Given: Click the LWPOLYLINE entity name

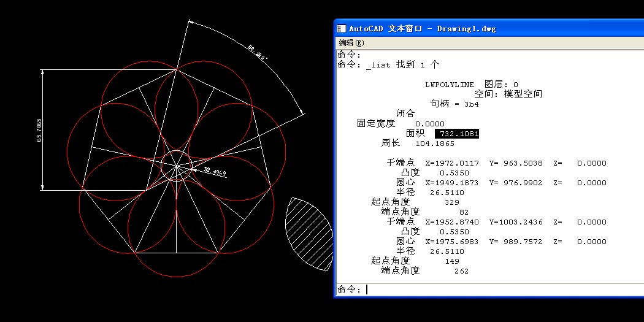Looking at the screenshot, I should tap(450, 85).
